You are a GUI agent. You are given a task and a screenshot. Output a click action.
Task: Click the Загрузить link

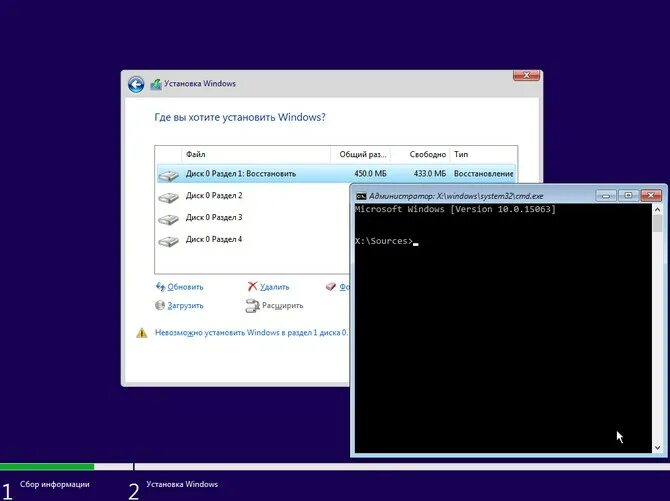[x=185, y=306]
